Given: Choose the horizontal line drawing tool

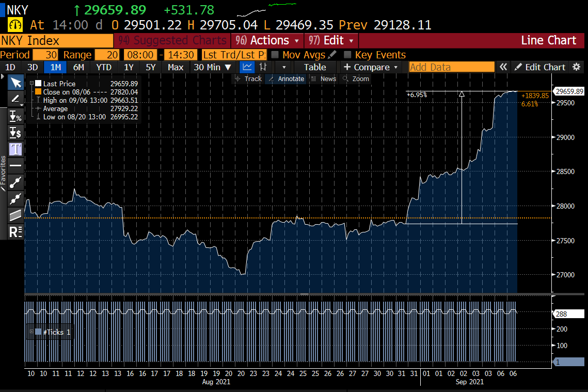Looking at the screenshot, I should click(15, 165).
